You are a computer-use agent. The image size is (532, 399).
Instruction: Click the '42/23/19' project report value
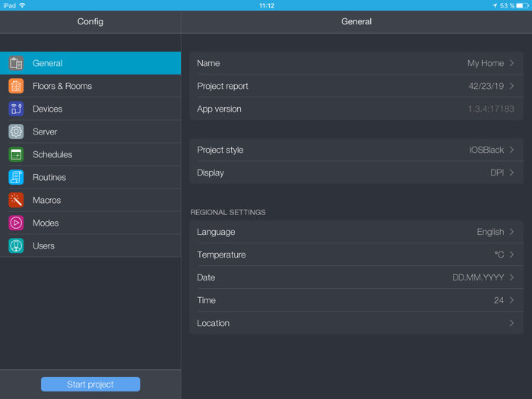486,86
